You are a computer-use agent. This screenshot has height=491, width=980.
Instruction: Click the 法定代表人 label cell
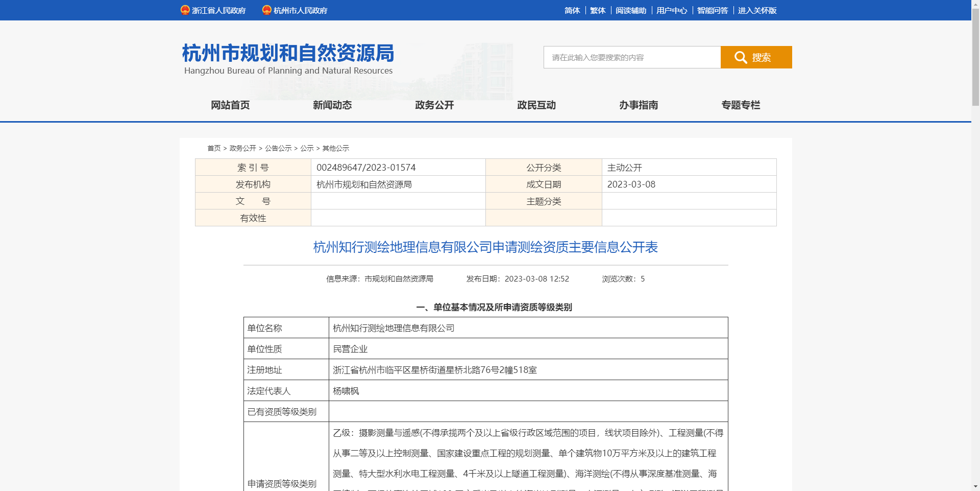coord(286,391)
